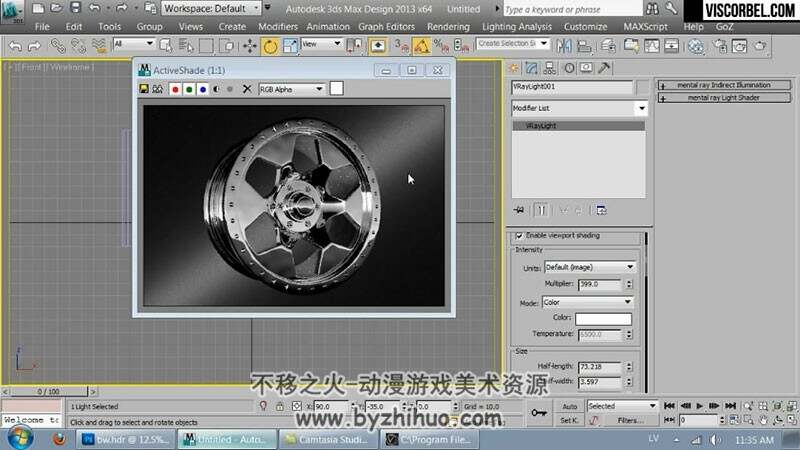
Task: Click the time slider 0 / 100
Action: click(x=48, y=391)
